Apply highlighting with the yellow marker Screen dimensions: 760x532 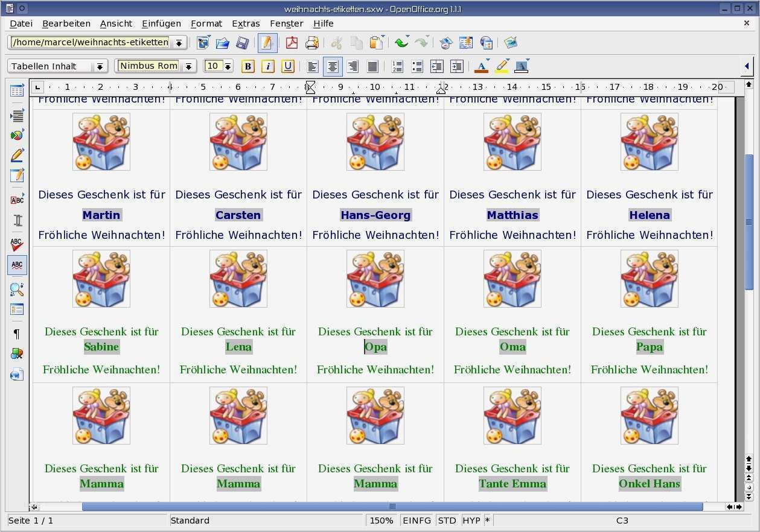(502, 66)
